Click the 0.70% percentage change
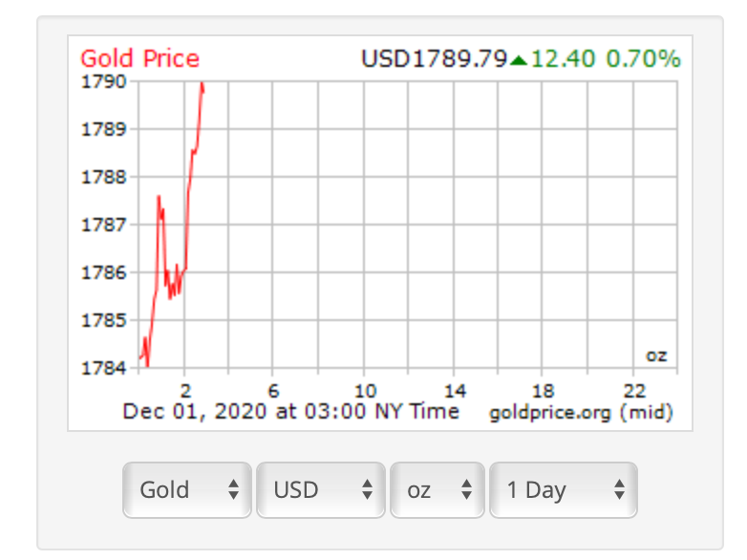The height and width of the screenshot is (560, 747). click(x=644, y=59)
